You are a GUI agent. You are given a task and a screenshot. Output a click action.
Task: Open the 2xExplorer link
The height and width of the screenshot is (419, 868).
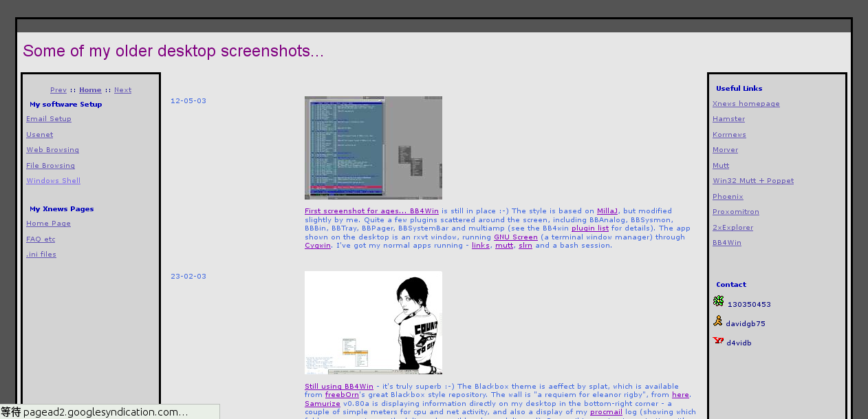coord(733,228)
